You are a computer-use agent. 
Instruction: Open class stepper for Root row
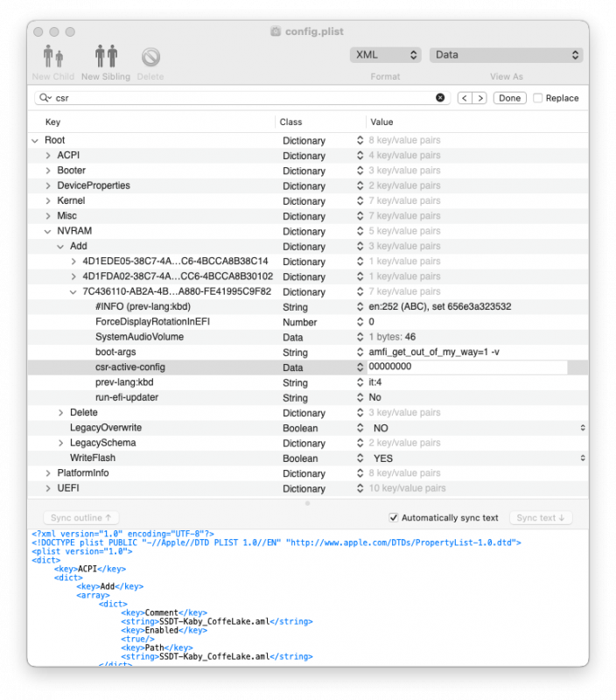(360, 141)
